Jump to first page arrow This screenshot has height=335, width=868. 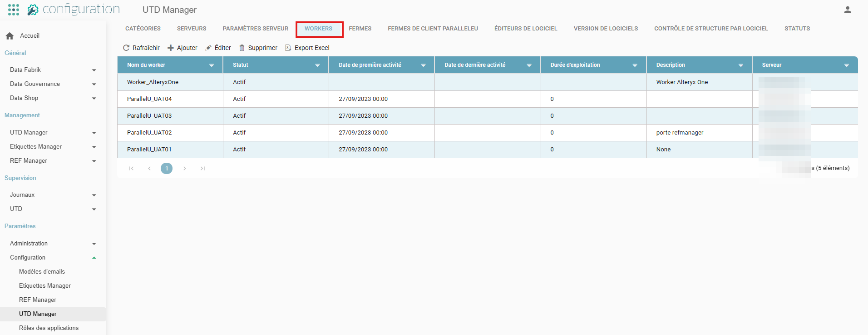click(131, 169)
